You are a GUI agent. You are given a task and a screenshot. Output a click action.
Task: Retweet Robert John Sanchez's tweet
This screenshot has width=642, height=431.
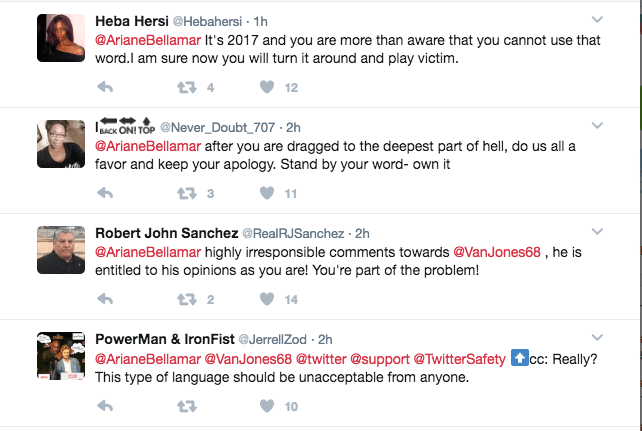(x=187, y=299)
